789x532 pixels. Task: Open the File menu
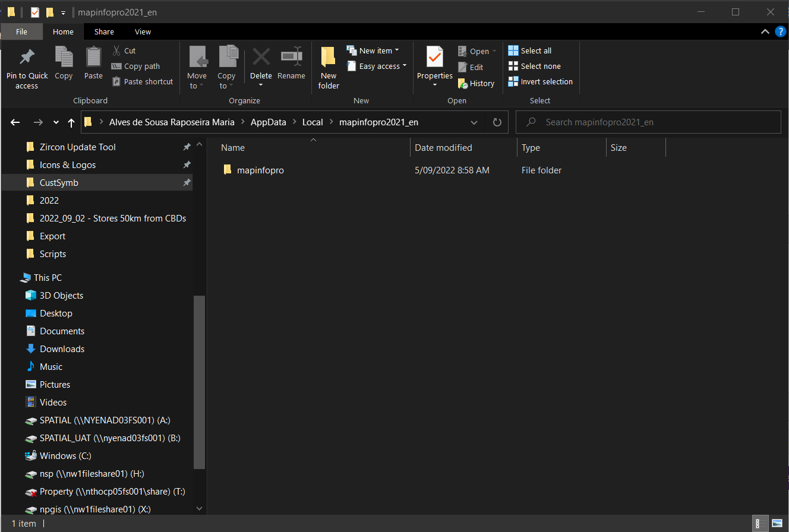[x=21, y=31]
